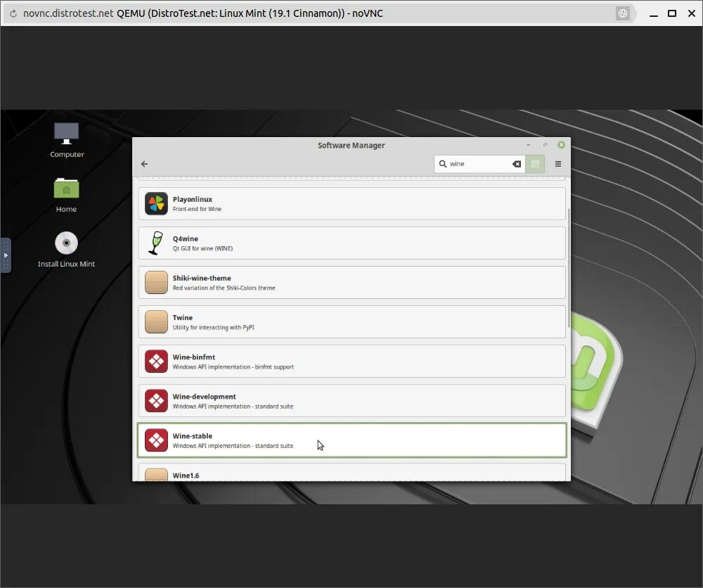Click novnc.distrotest.net address text
This screenshot has width=703, height=588.
[x=68, y=13]
